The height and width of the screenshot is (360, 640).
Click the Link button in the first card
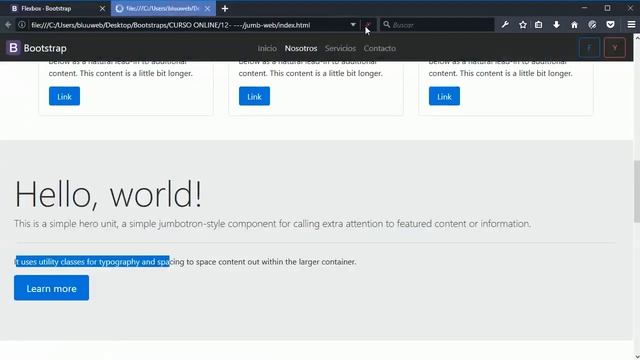click(x=64, y=96)
